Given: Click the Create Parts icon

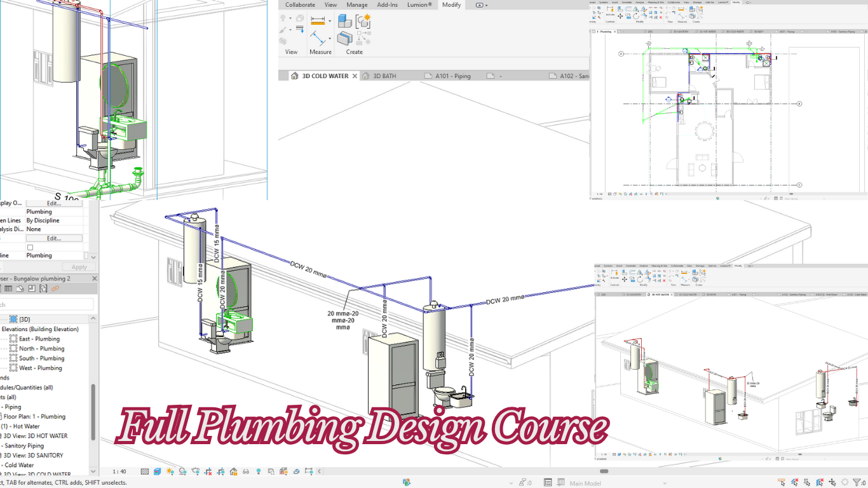Looking at the screenshot, I should pos(345,37).
